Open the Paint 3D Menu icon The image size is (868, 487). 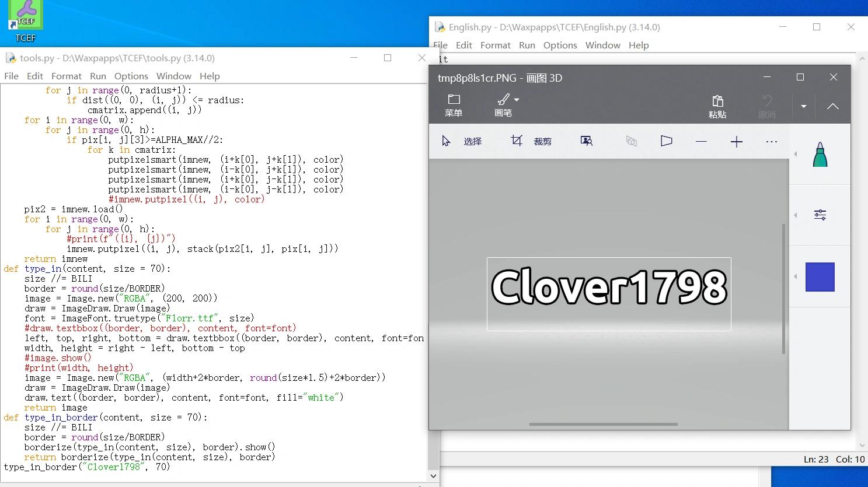coord(454,105)
